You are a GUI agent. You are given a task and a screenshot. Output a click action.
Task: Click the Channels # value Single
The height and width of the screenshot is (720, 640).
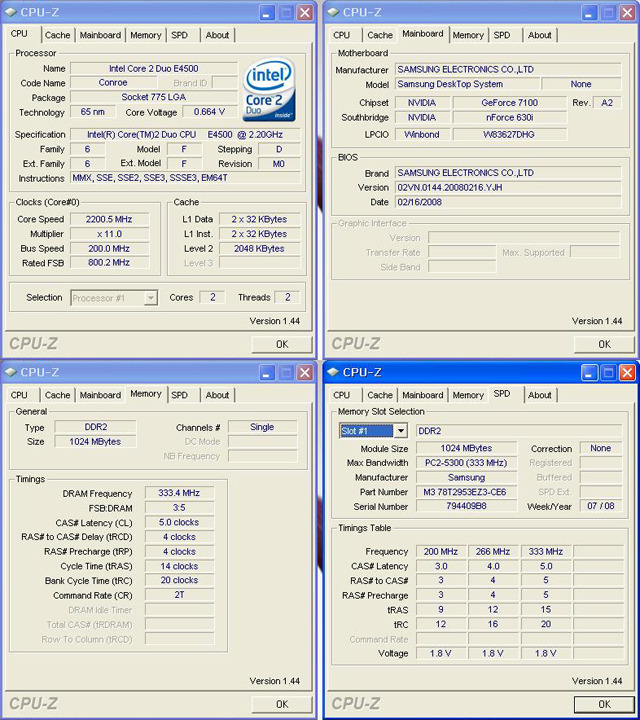pyautogui.click(x=262, y=427)
